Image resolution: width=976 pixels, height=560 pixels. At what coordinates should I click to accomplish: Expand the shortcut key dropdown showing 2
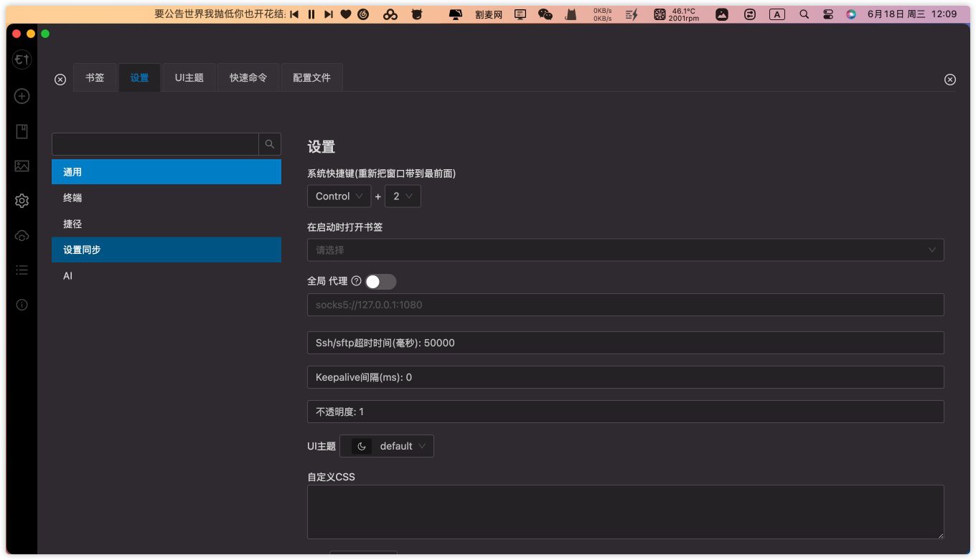pos(403,196)
